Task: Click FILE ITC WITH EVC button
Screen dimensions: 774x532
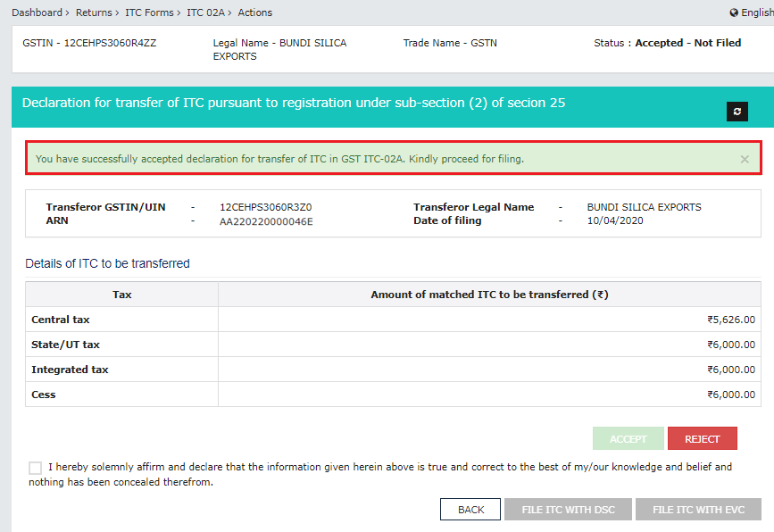Action: [x=698, y=510]
